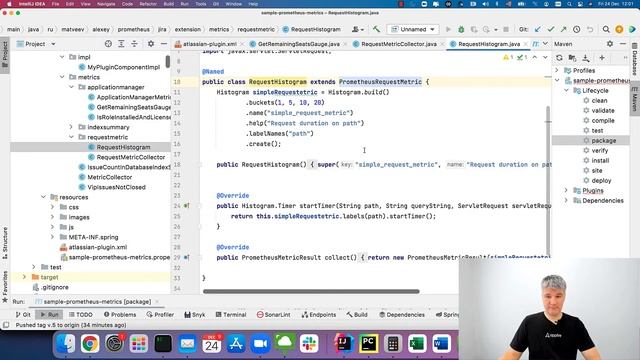Image resolution: width=640 pixels, height=360 pixels.
Task: Expand Maven Dependencies node
Action: point(566,200)
